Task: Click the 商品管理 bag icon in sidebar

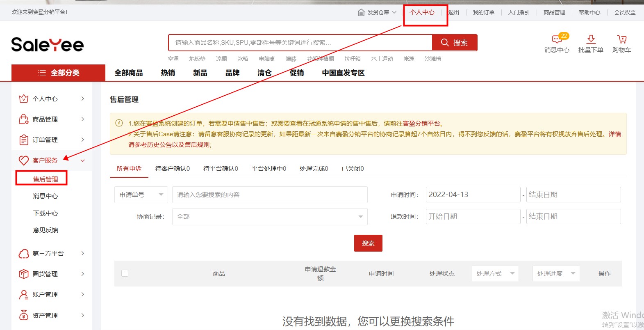Action: coord(24,119)
